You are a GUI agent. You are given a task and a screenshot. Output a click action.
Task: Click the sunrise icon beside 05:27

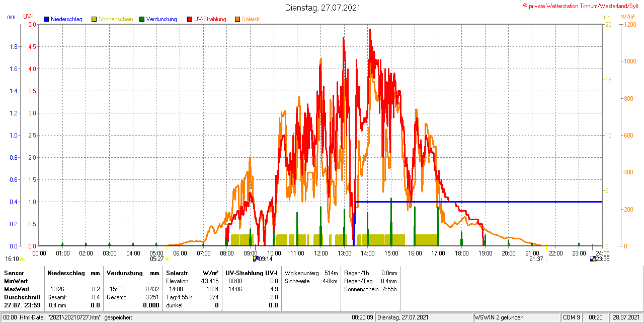coord(168,259)
